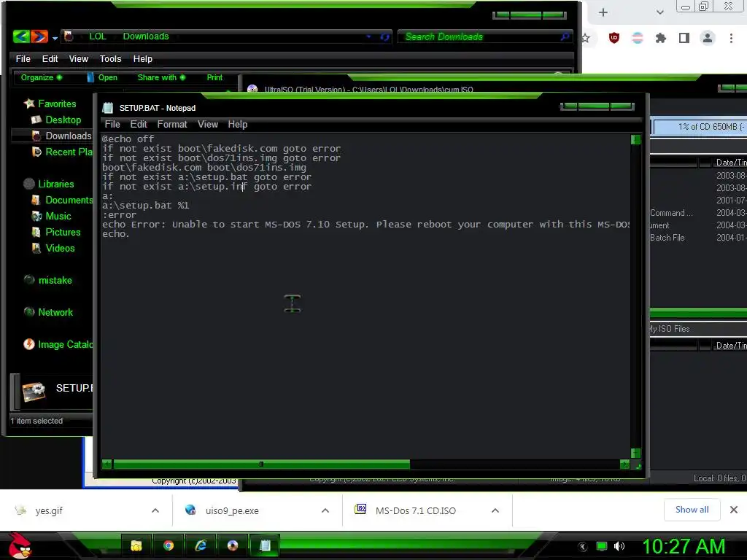Click the Search Downloads field
The height and width of the screenshot is (560, 747).
(x=480, y=36)
